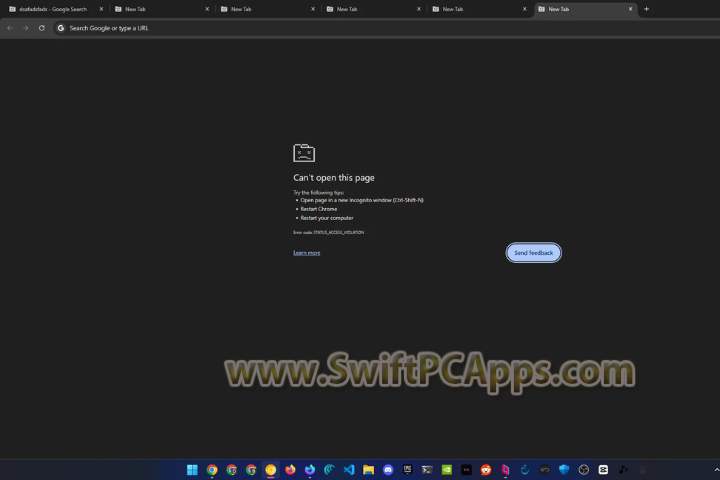Launch OBS Studio from the taskbar
720x480 pixels.
pyautogui.click(x=584, y=469)
